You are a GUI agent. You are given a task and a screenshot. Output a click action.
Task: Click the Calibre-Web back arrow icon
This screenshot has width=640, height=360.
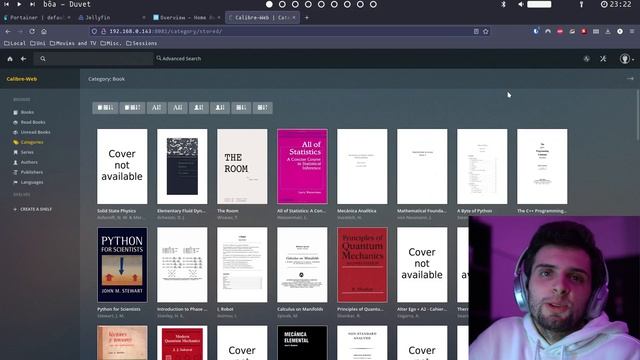click(x=24, y=59)
